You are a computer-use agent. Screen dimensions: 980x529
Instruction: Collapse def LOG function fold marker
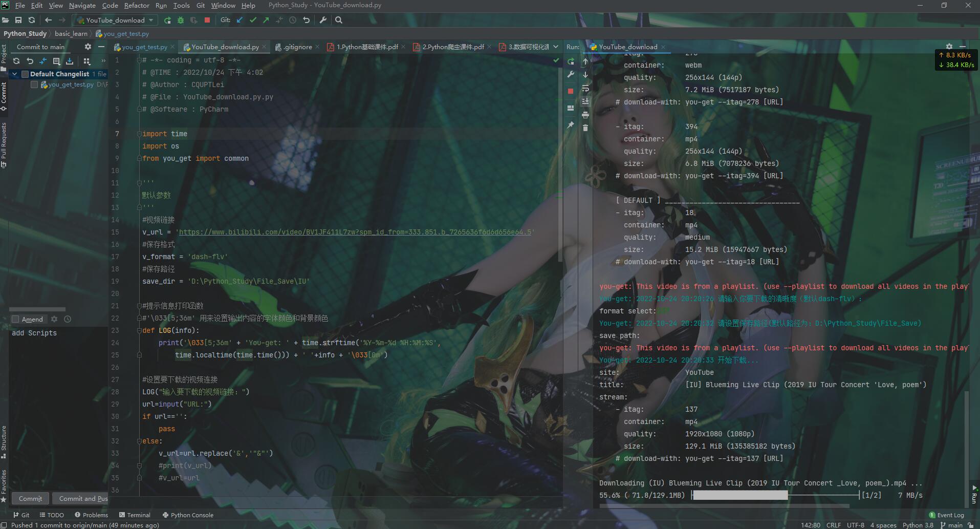[x=139, y=330]
